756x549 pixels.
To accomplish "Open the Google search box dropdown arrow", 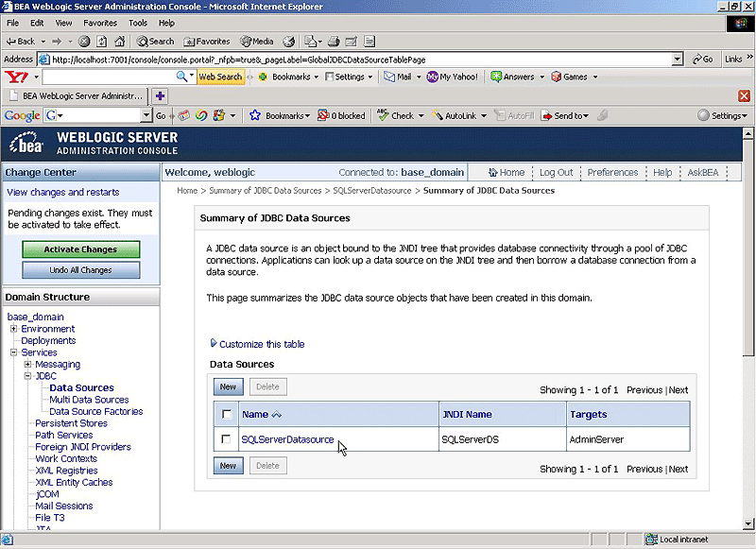I will (x=146, y=115).
